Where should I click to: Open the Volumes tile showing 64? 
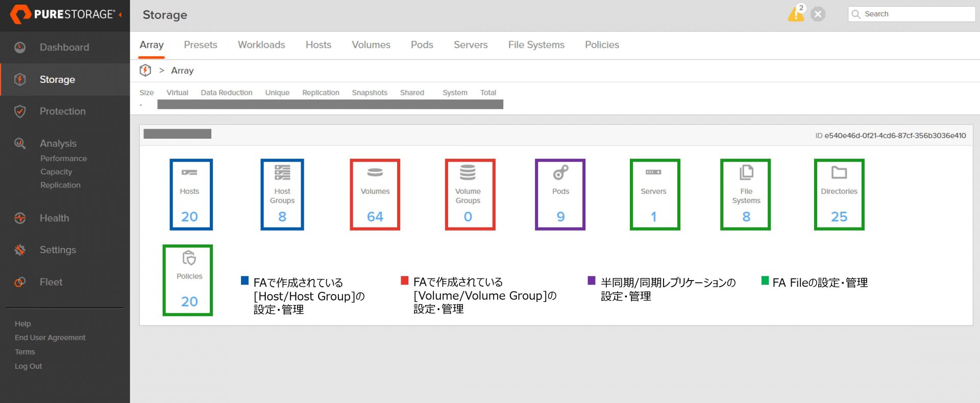[x=375, y=194]
